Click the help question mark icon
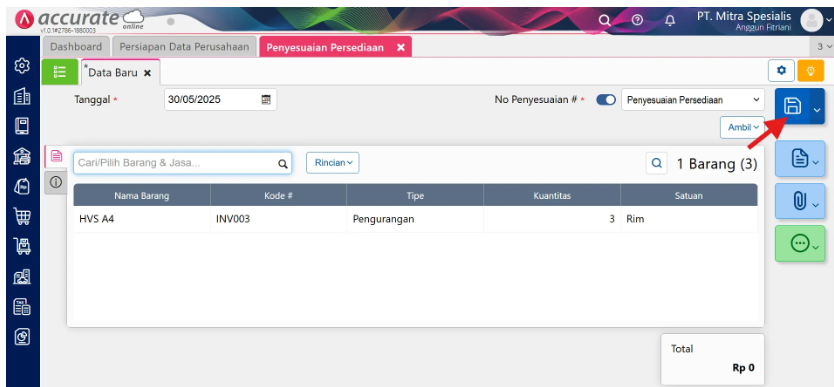 click(x=637, y=21)
